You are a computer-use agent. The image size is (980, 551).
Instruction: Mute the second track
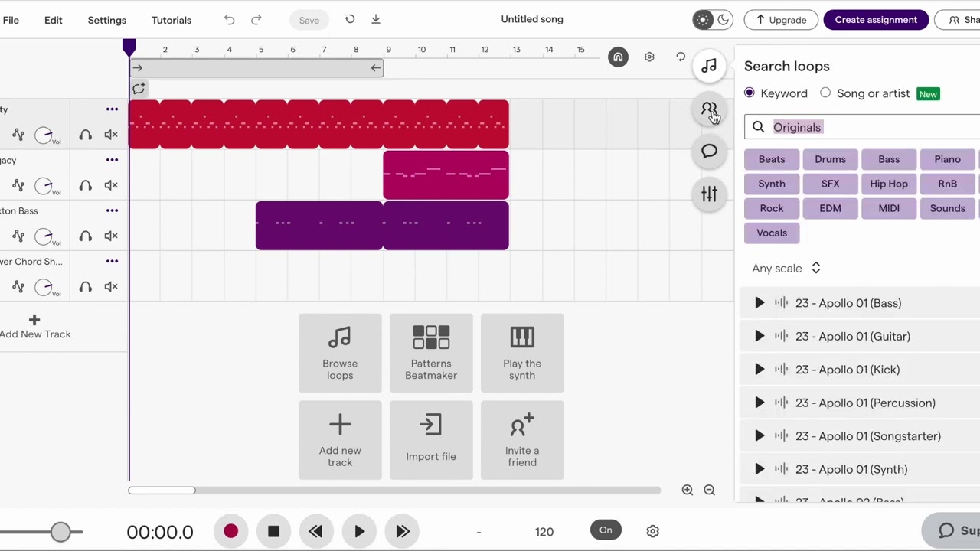111,184
